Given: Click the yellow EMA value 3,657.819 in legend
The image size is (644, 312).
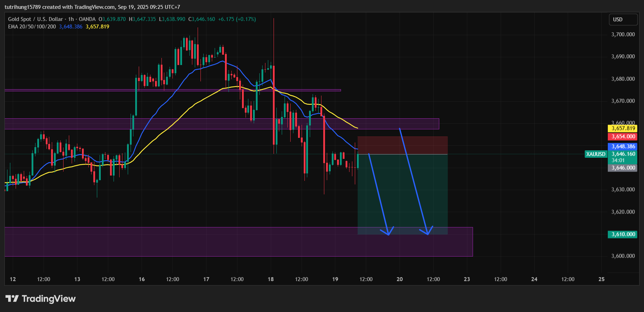Looking at the screenshot, I should pos(98,27).
